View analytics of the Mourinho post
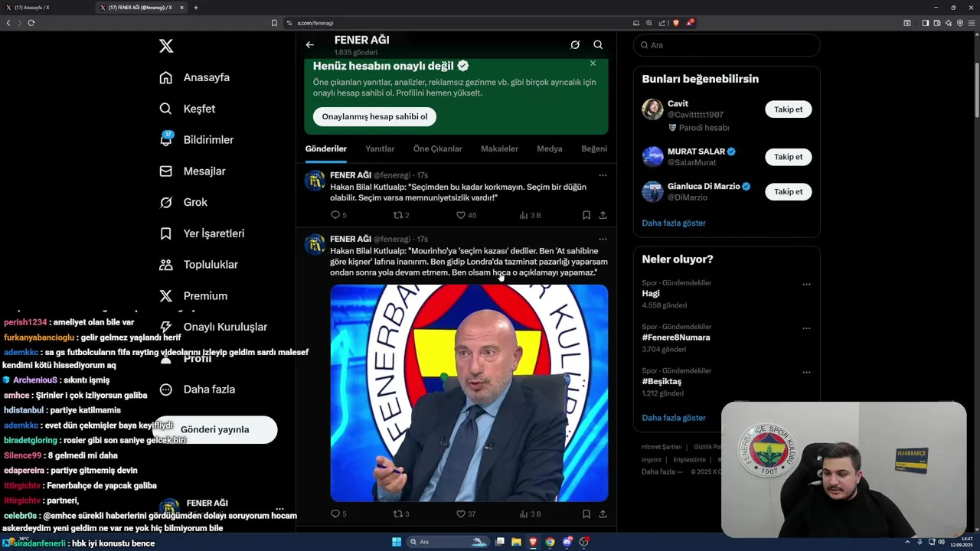This screenshot has width=980, height=551. tap(530, 514)
